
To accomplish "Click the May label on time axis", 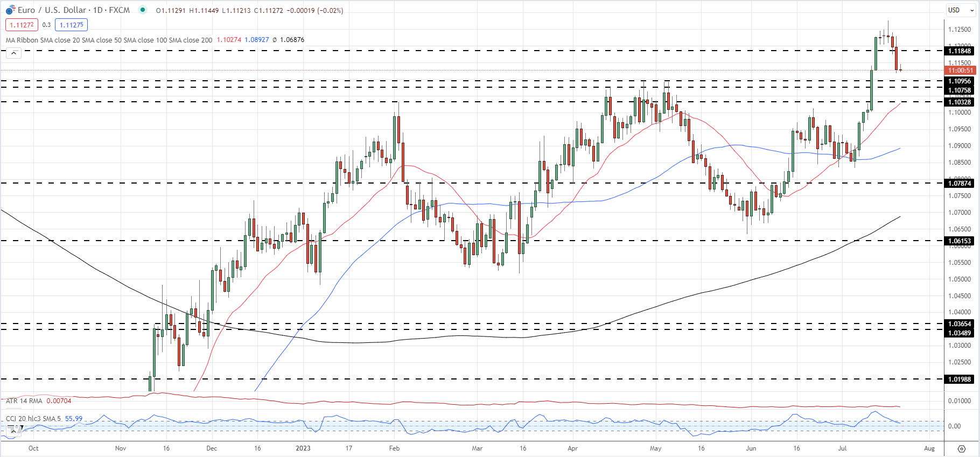I will coord(655,448).
